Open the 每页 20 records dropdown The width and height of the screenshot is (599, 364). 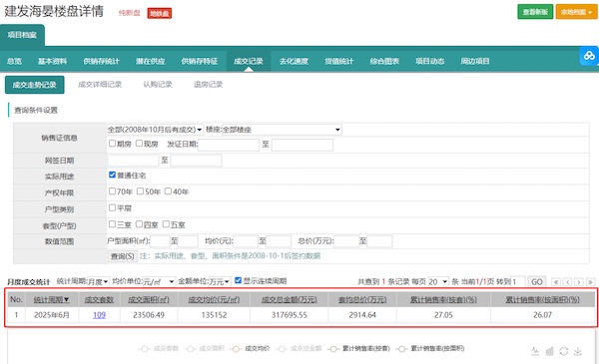(438, 282)
